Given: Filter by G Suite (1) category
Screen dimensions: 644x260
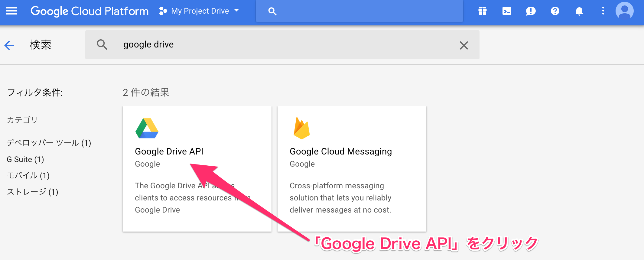Looking at the screenshot, I should (25, 159).
